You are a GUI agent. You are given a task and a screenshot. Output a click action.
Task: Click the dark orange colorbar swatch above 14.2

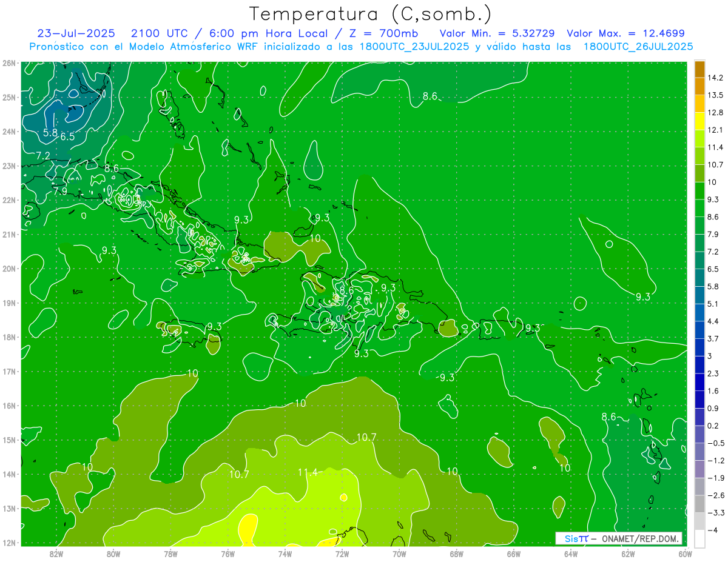click(699, 69)
